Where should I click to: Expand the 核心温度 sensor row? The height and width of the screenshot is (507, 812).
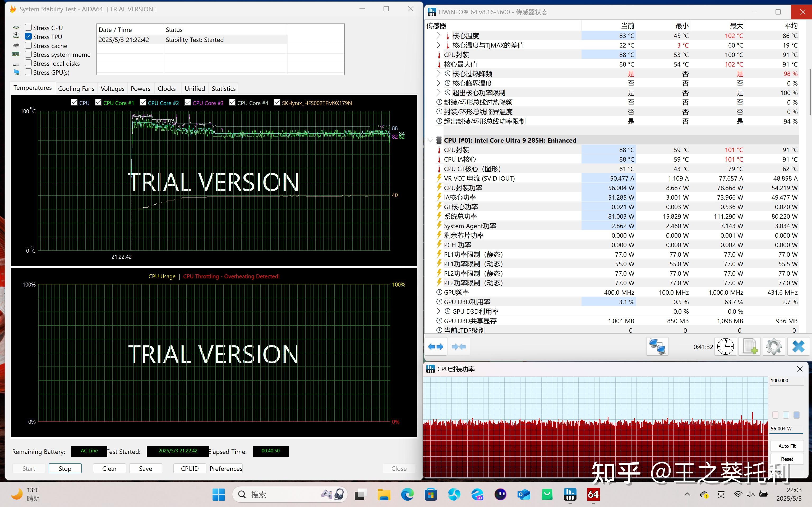pos(438,35)
